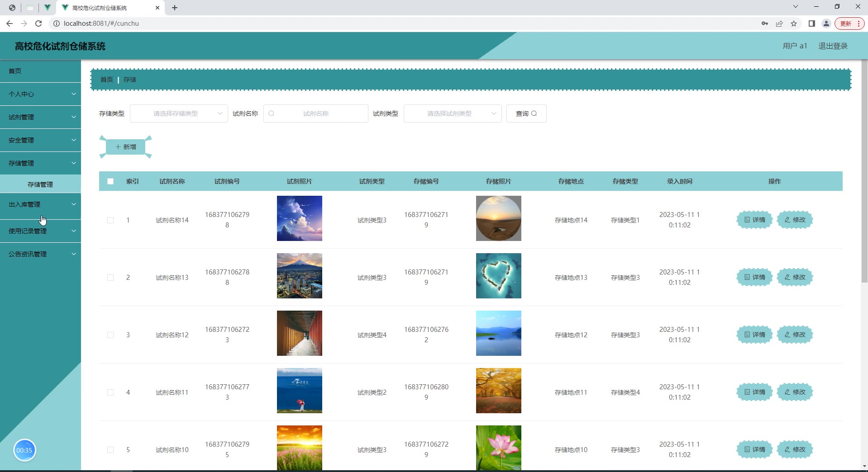Expand the 出入库管理 sidebar menu

point(40,204)
